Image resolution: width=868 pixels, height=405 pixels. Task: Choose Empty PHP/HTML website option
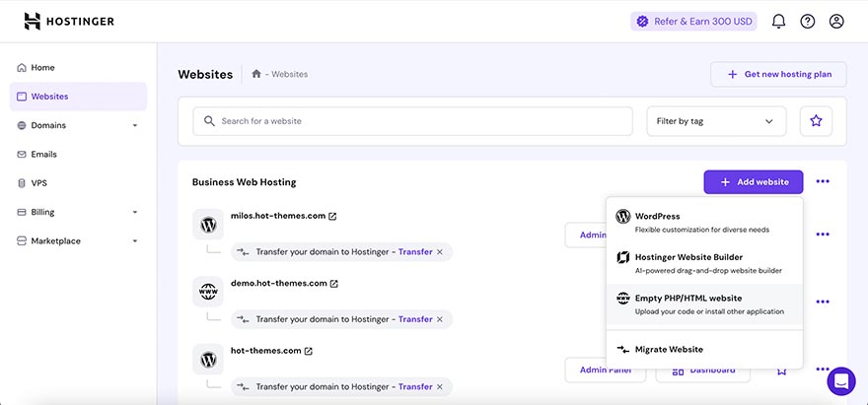pos(704,304)
